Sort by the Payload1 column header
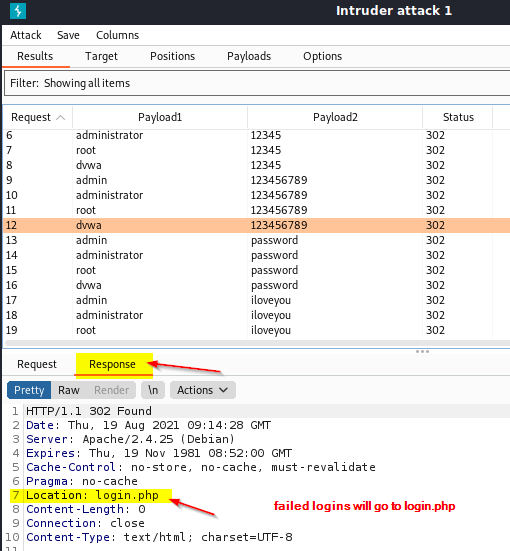Viewport: 510px width, 551px height. 160,117
